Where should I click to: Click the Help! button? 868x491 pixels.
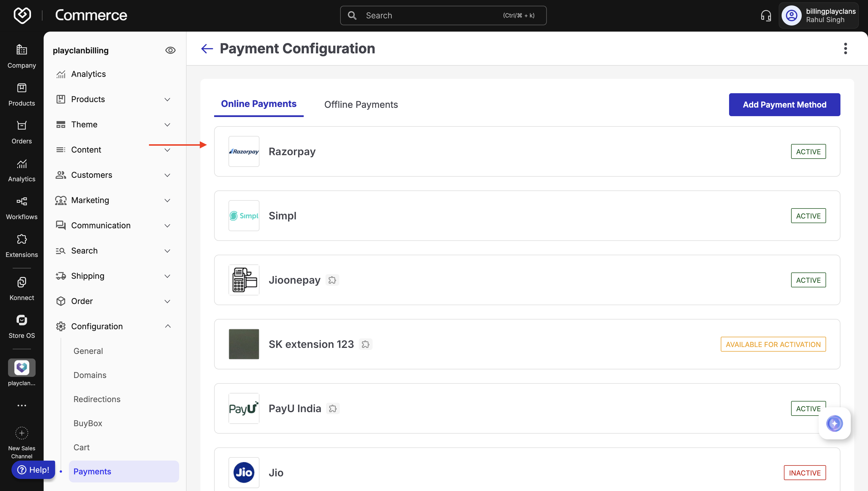[33, 469]
